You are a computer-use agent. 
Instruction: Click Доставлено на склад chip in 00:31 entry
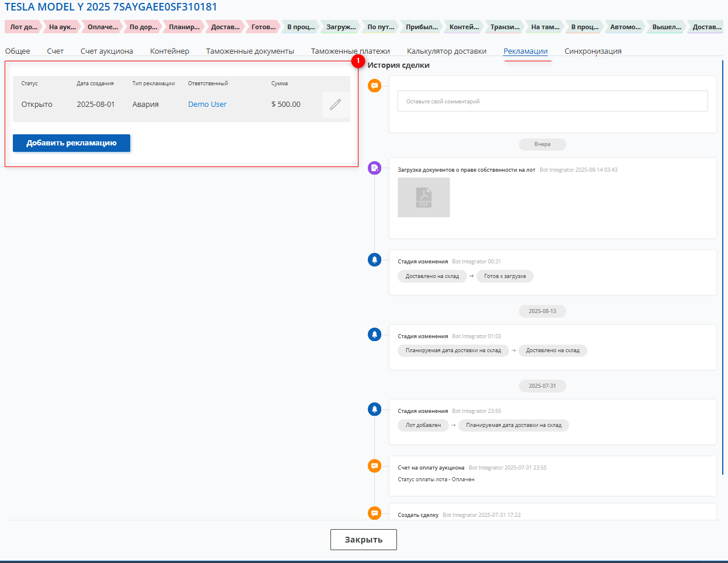coord(433,276)
